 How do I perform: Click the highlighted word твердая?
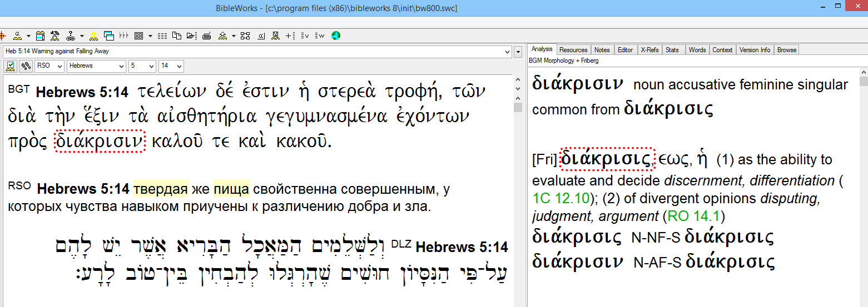[161, 190]
